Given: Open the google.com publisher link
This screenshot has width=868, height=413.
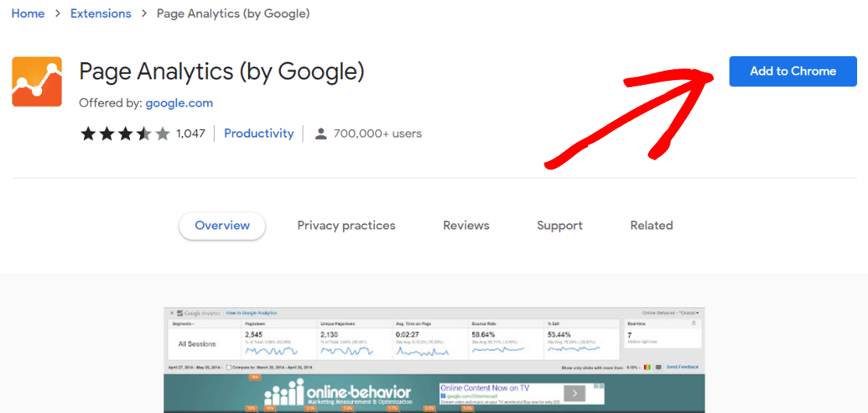Looking at the screenshot, I should (x=180, y=103).
